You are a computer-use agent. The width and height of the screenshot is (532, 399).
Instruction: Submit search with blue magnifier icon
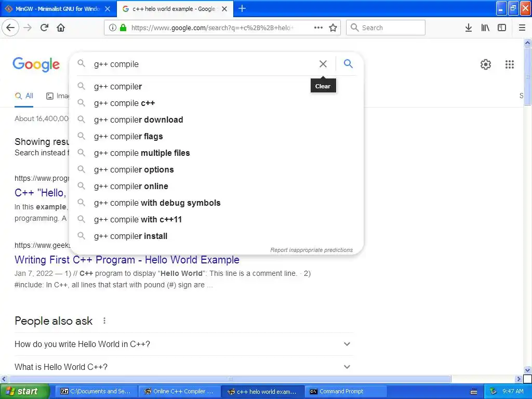click(348, 63)
